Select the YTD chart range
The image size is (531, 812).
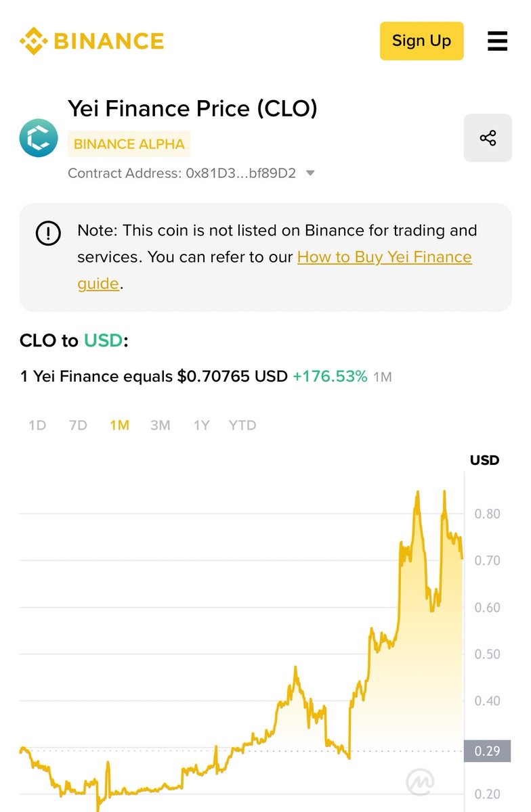click(242, 426)
